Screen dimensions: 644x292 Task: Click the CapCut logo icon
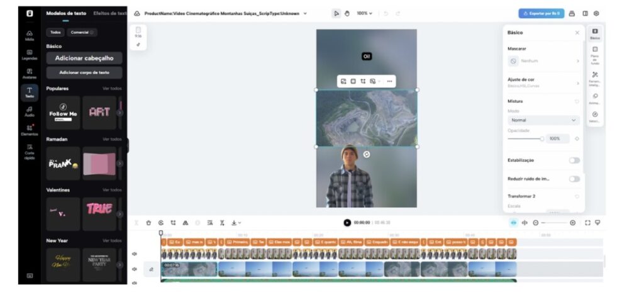pyautogui.click(x=30, y=13)
